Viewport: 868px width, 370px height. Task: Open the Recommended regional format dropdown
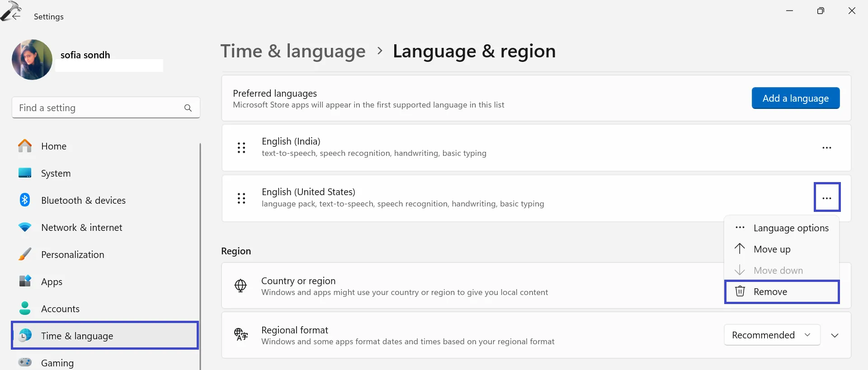coord(771,335)
